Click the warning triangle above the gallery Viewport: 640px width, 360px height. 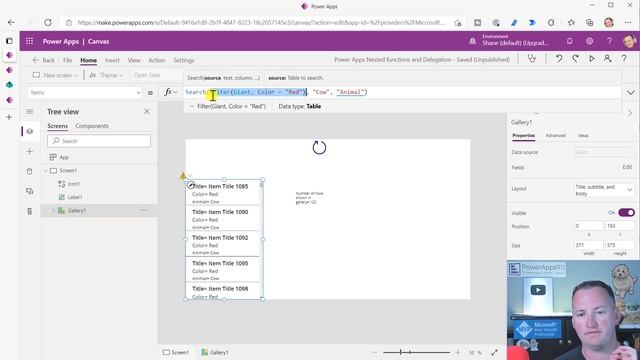(x=183, y=176)
